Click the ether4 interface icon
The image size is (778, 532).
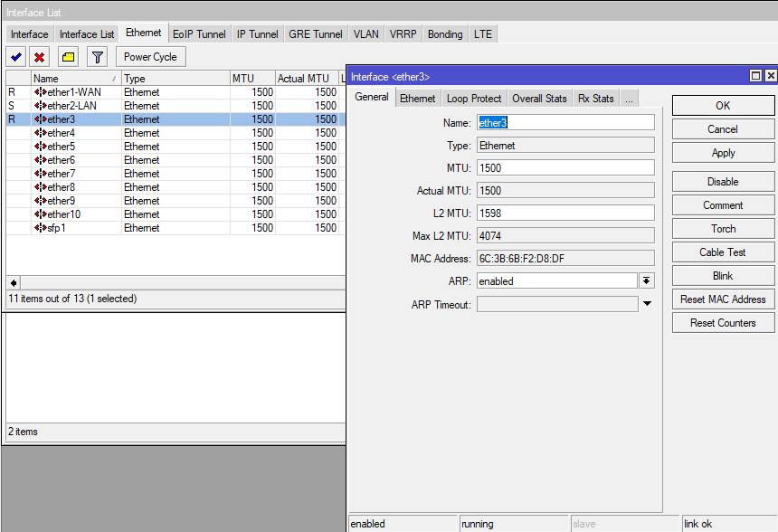click(x=40, y=133)
